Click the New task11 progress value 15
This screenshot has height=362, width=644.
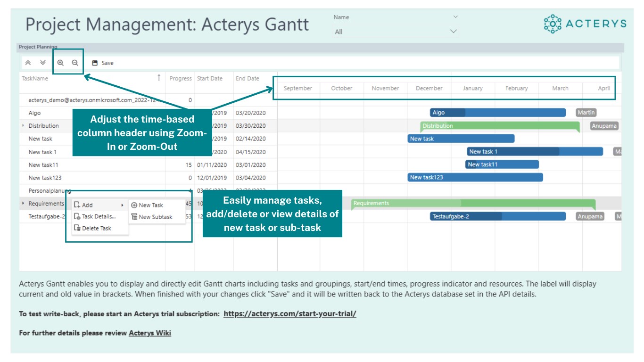pos(189,165)
